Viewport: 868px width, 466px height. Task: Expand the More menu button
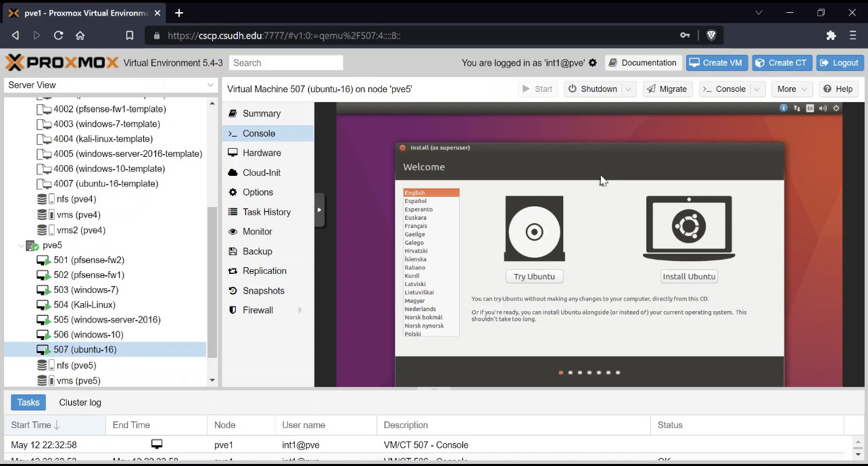(792, 89)
